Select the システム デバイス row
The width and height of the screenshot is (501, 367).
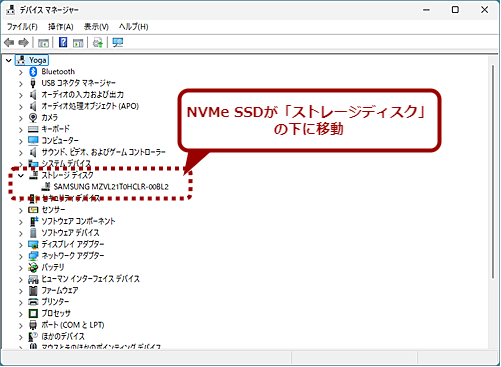[x=66, y=163]
